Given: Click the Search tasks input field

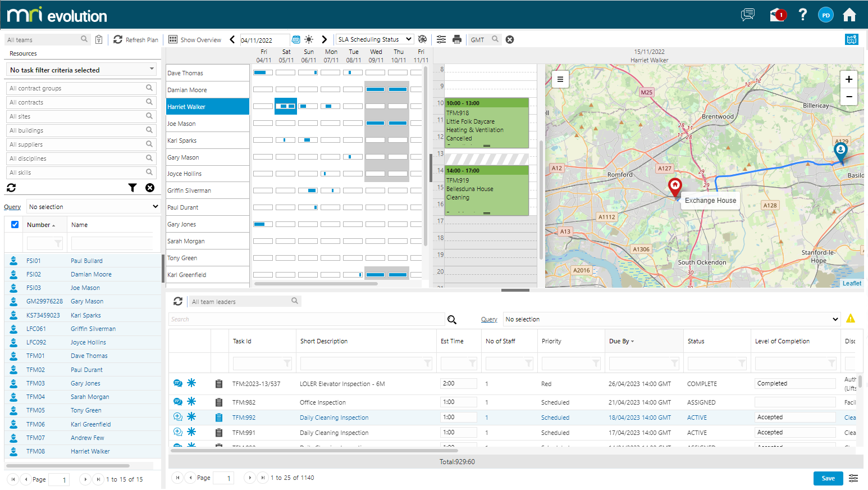Looking at the screenshot, I should (x=307, y=319).
